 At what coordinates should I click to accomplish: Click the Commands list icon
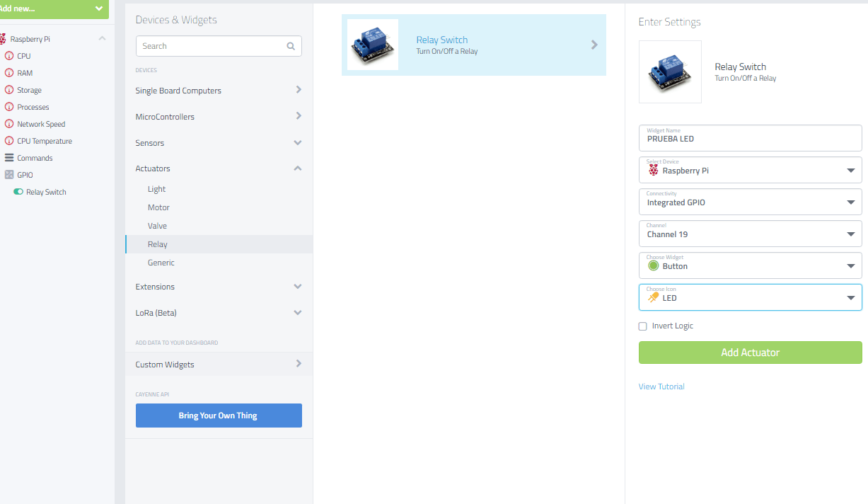pyautogui.click(x=9, y=158)
